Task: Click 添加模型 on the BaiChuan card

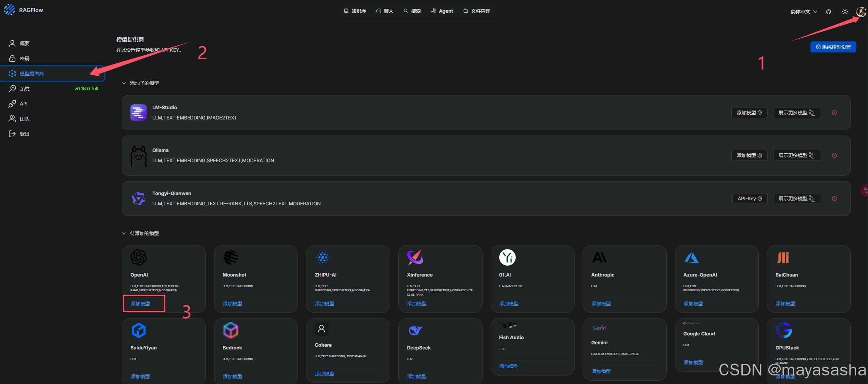Action: [x=785, y=304]
